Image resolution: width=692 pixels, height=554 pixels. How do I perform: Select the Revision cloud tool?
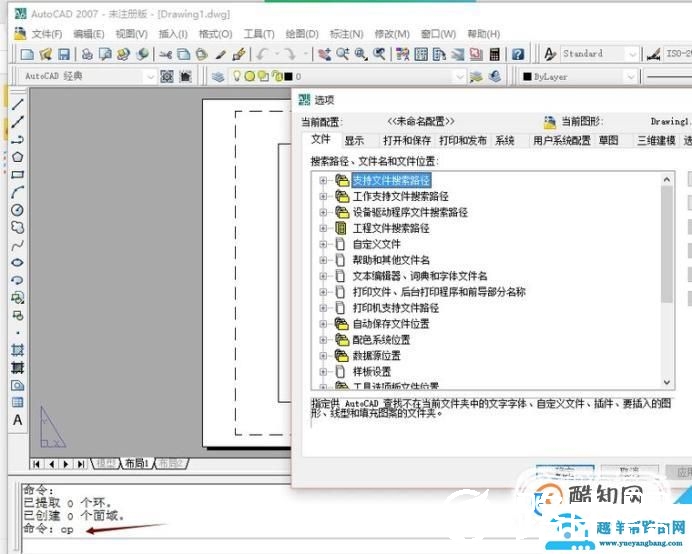click(17, 227)
